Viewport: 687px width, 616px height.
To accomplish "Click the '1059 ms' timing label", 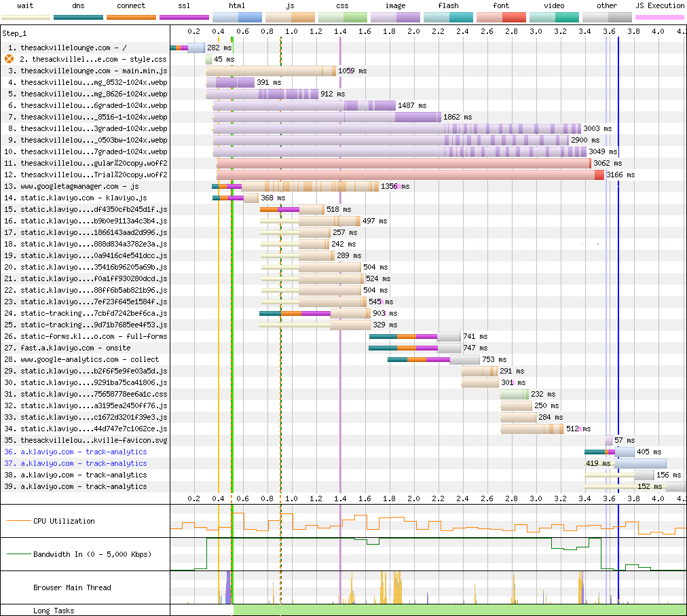I will (352, 71).
